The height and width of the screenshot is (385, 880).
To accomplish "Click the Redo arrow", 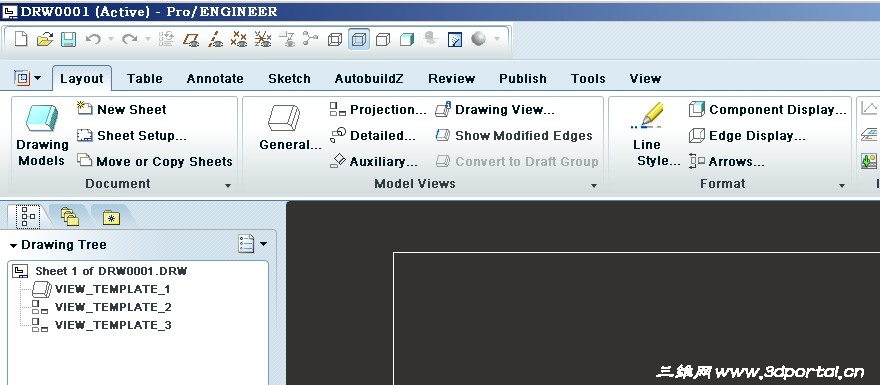I will pyautogui.click(x=130, y=39).
